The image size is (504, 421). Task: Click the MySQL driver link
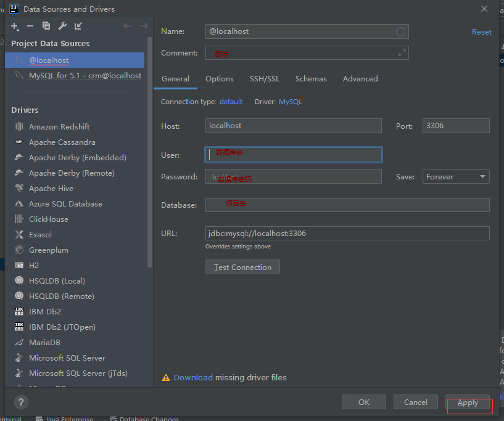pyautogui.click(x=291, y=102)
